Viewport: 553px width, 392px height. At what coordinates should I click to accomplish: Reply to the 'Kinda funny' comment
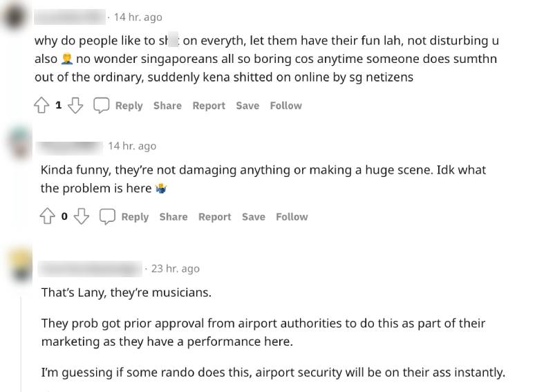point(135,216)
